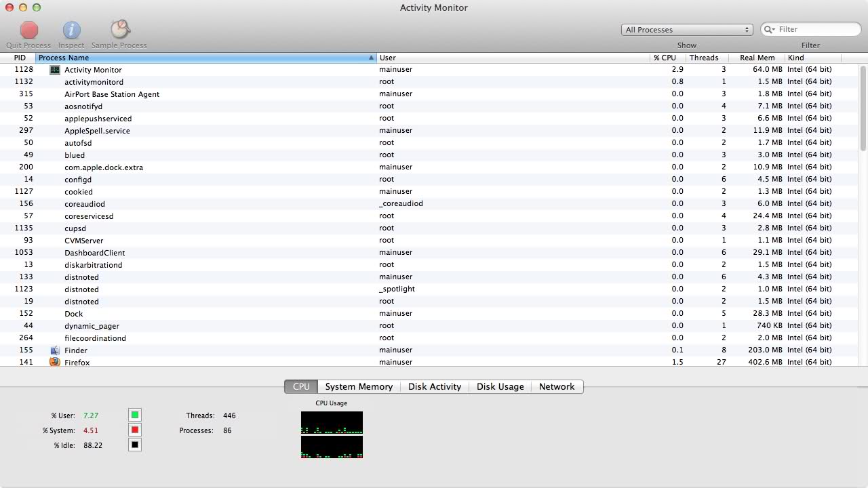Select the activitymonitord process row

pyautogui.click(x=429, y=82)
